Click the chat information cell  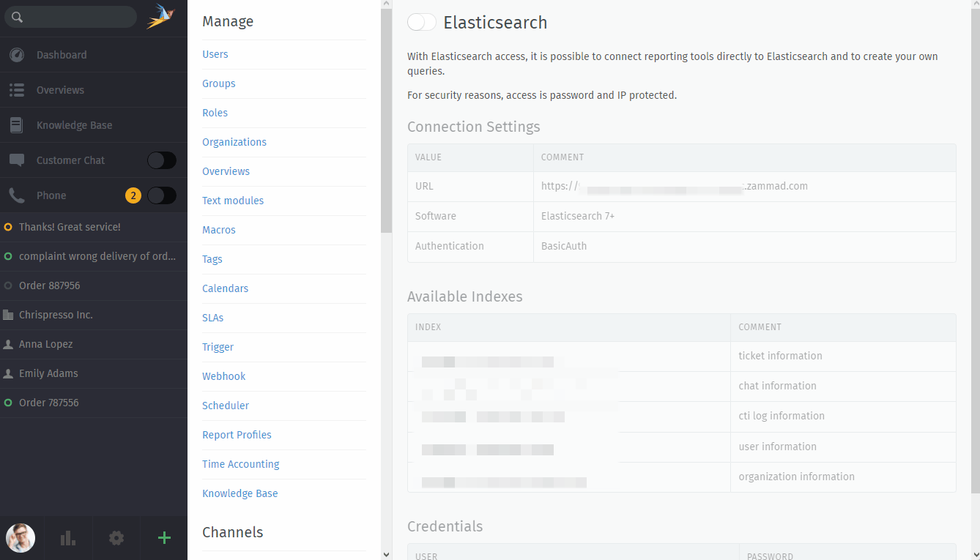pyautogui.click(x=843, y=386)
